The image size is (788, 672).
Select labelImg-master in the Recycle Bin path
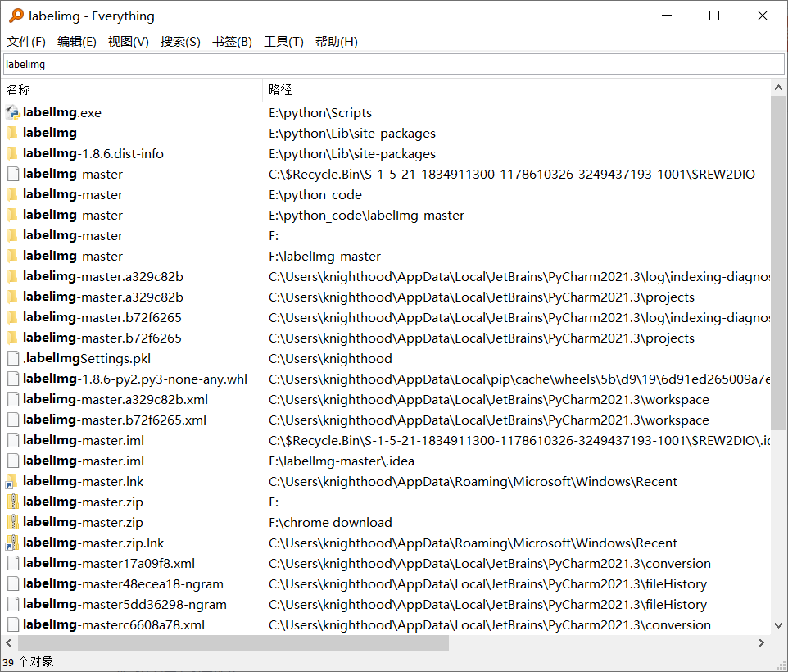(x=73, y=174)
